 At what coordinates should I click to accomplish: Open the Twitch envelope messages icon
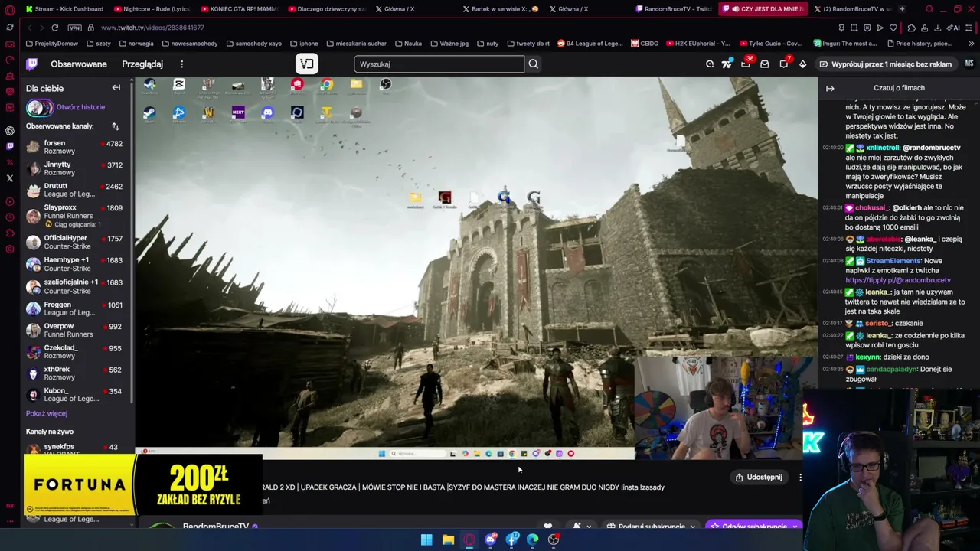(x=764, y=64)
